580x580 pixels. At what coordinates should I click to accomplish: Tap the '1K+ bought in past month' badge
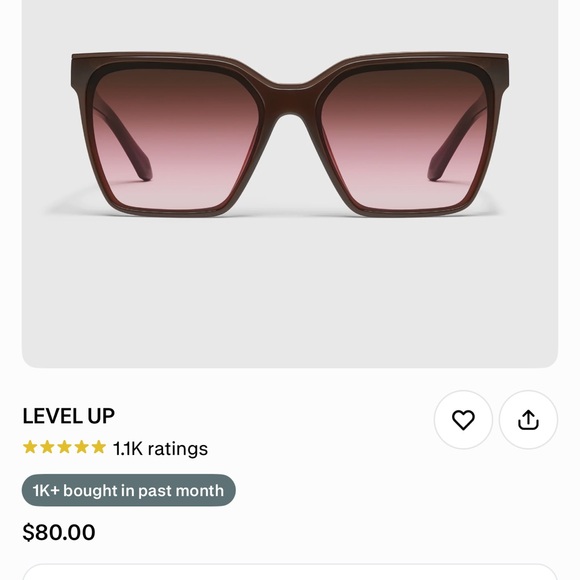(128, 490)
